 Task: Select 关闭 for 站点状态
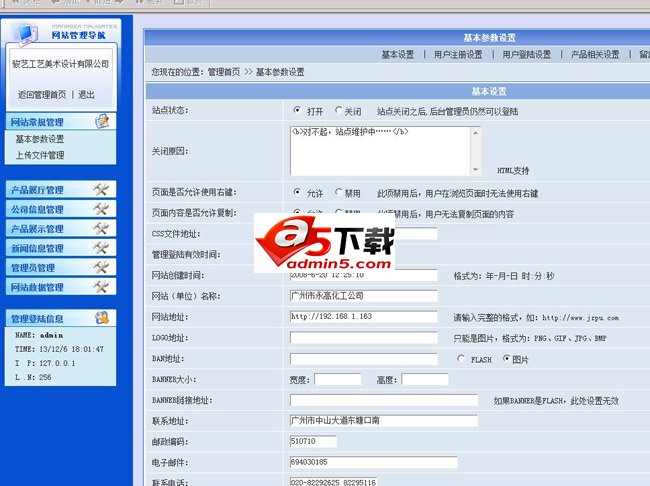coord(338,110)
